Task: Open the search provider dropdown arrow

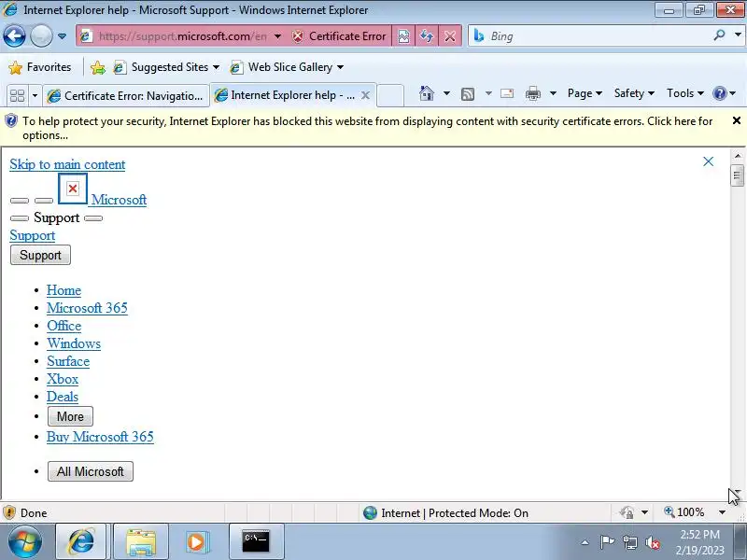Action: coord(738,35)
